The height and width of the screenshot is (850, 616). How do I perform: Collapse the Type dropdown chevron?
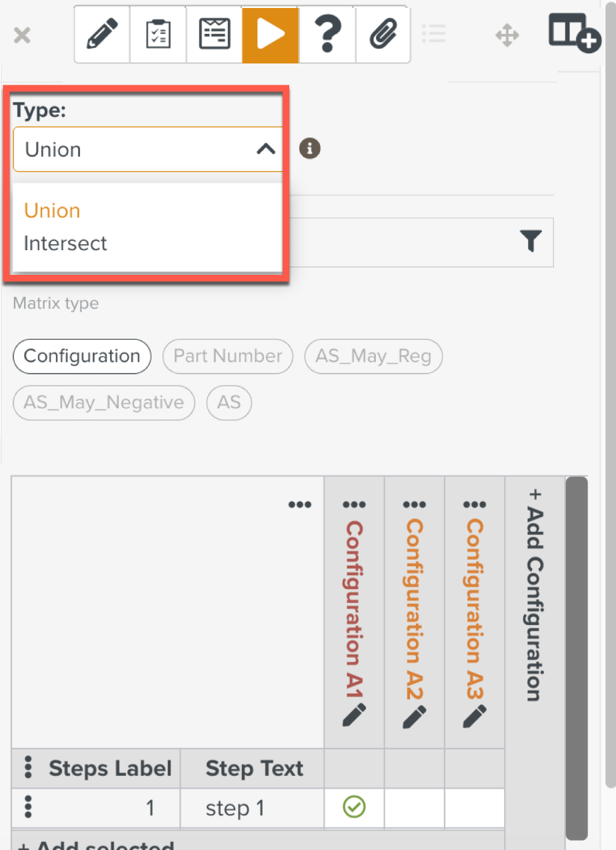tap(265, 149)
